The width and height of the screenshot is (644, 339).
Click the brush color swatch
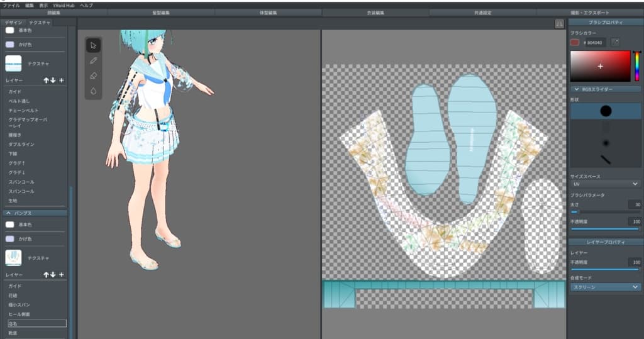point(575,42)
